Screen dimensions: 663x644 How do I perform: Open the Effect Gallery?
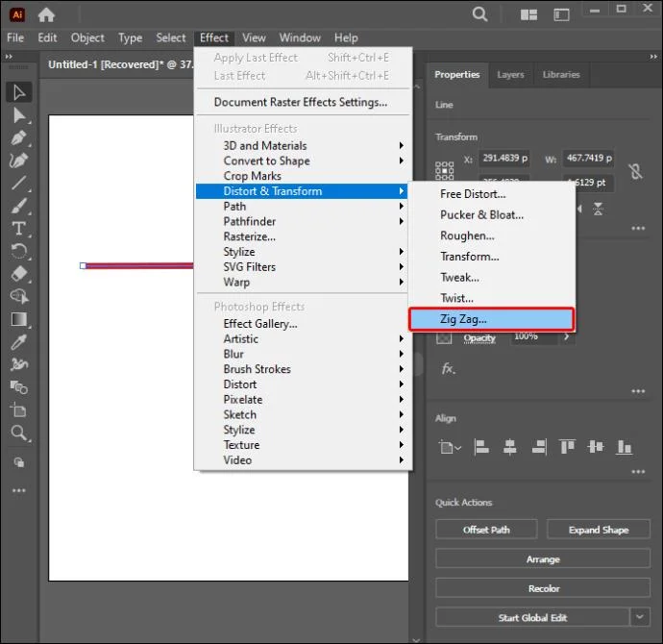[x=302, y=324]
